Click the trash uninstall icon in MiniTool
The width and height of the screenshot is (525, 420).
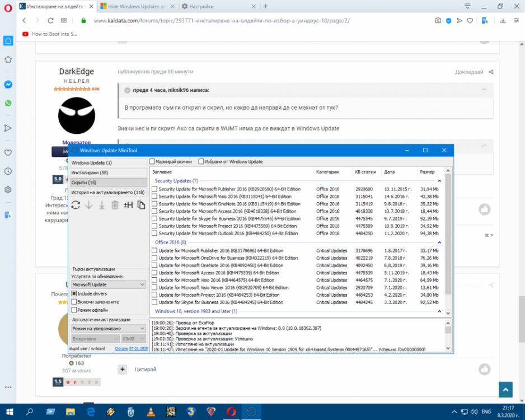tap(115, 205)
